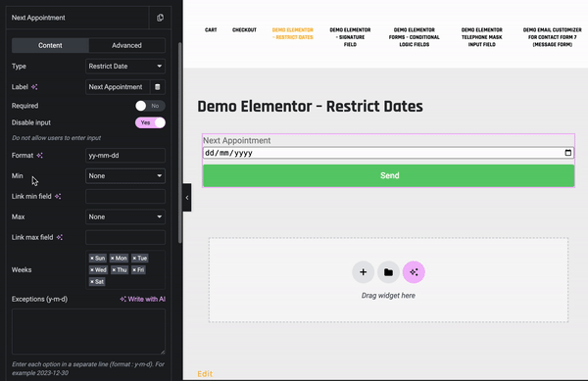This screenshot has height=381, width=588.
Task: Toggle the Required switch
Action: 150,106
